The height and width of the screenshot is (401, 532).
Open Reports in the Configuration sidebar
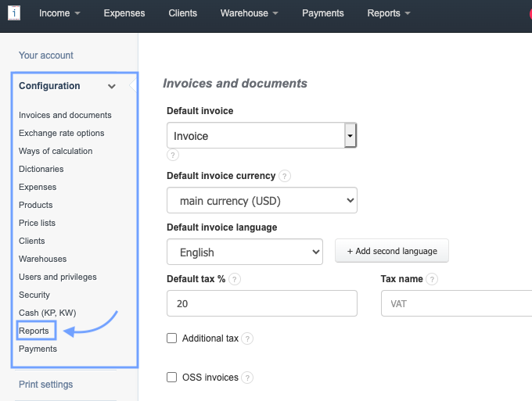pyautogui.click(x=34, y=331)
